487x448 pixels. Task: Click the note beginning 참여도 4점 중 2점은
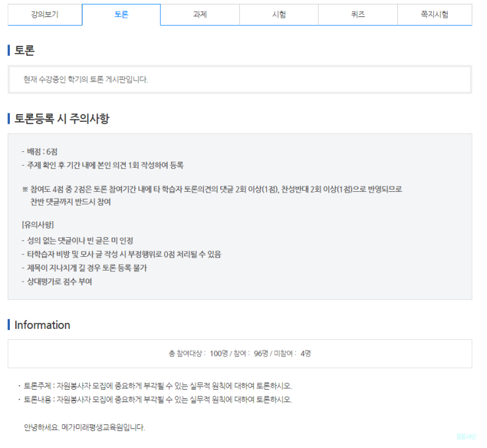coord(212,189)
